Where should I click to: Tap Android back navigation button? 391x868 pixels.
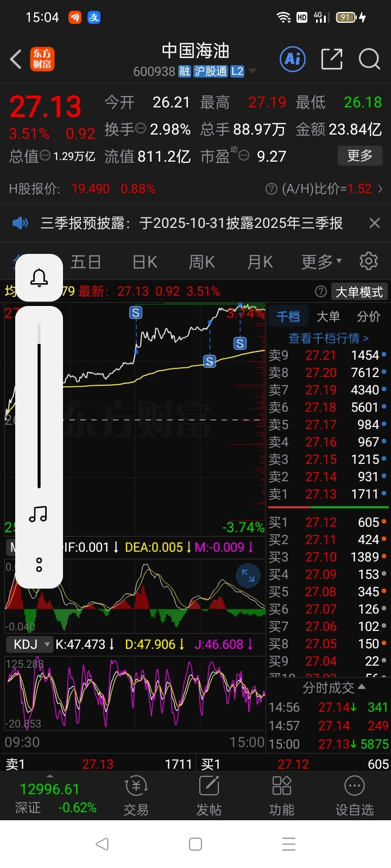point(102,844)
